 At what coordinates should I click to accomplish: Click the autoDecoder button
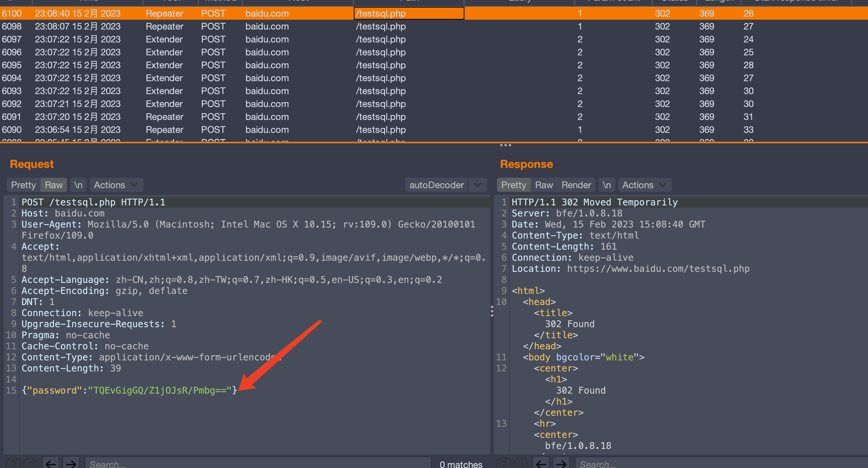[x=436, y=185]
